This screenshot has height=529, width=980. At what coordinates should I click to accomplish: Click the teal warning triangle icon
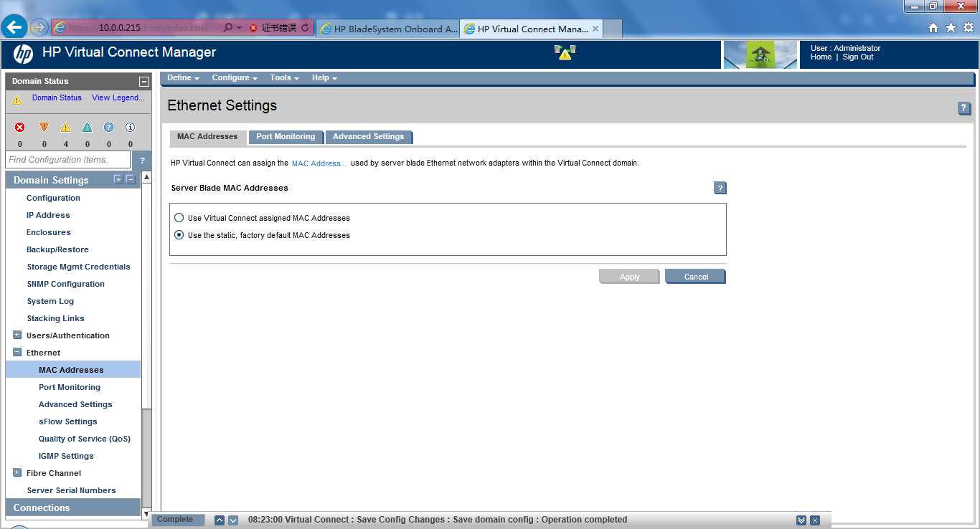point(87,127)
